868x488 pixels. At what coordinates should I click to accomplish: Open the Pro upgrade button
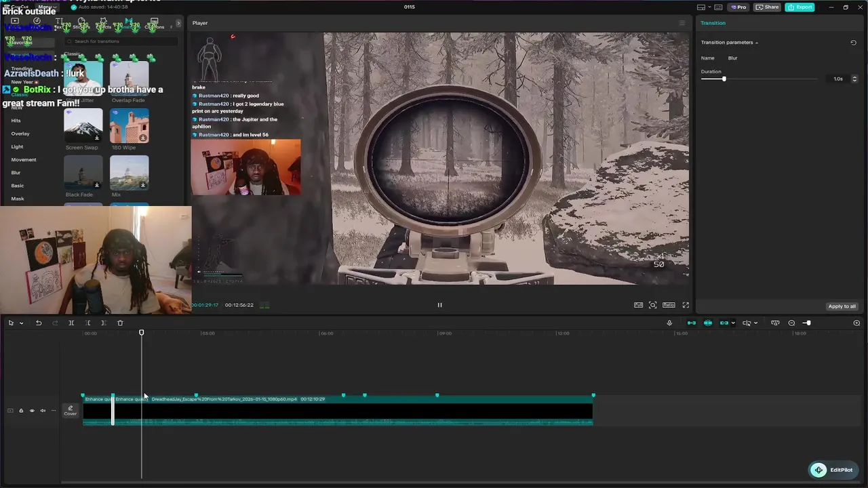738,7
